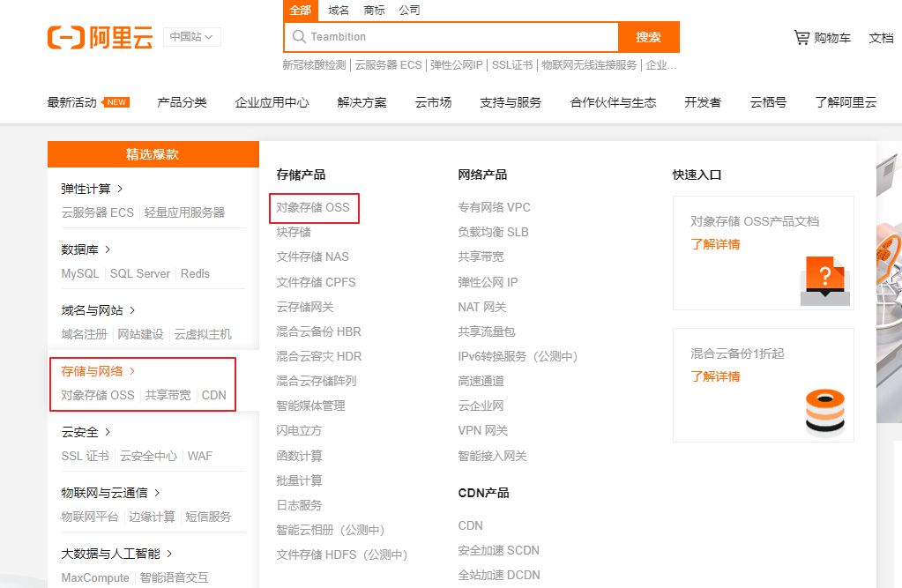Click the orange 搜索 button

648,37
